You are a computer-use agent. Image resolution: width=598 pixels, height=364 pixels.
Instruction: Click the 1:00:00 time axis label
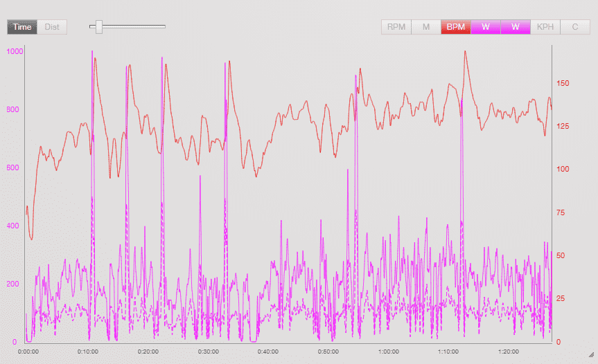click(x=388, y=352)
